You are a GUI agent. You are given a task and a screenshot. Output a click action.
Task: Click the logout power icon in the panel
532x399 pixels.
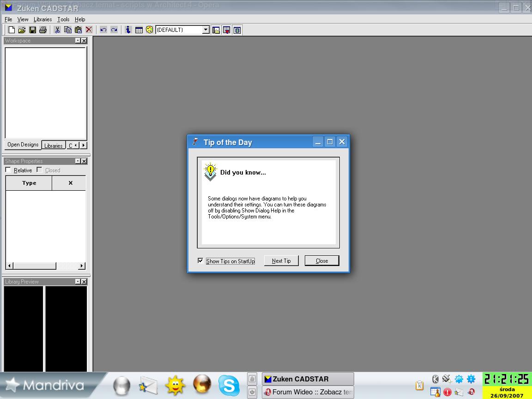tap(252, 392)
